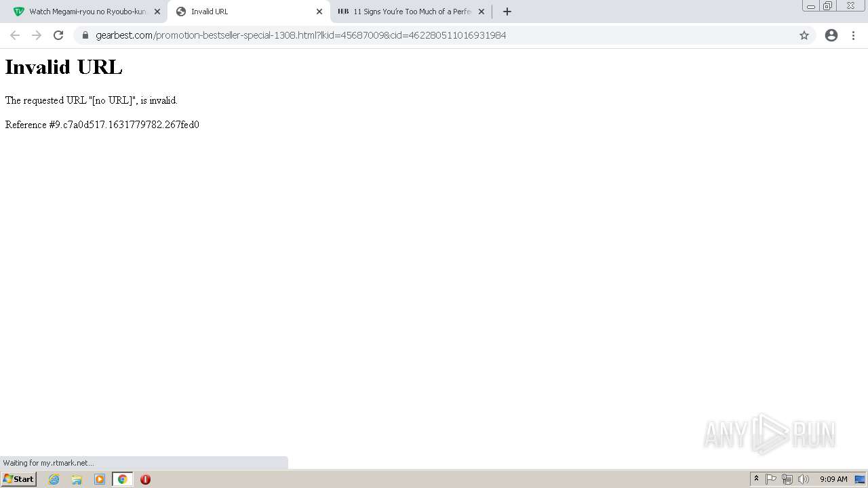Open Windows Explorer folder from taskbar

pos(77,479)
